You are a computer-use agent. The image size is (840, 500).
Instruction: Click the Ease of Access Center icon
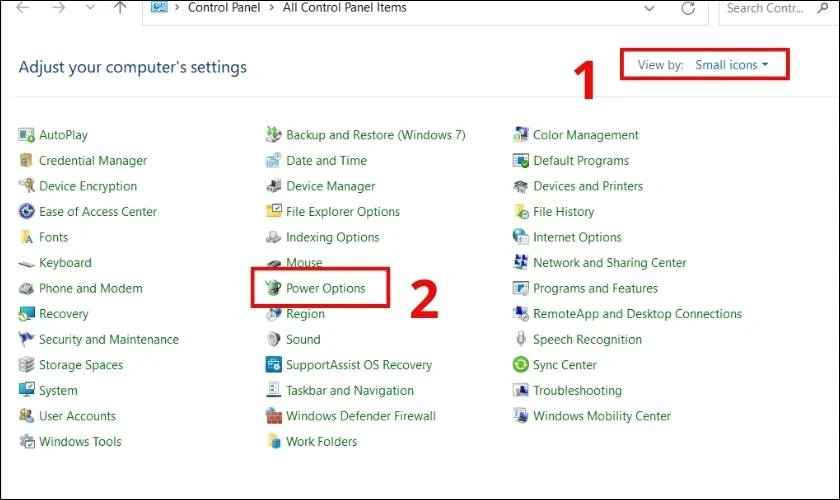click(x=26, y=211)
